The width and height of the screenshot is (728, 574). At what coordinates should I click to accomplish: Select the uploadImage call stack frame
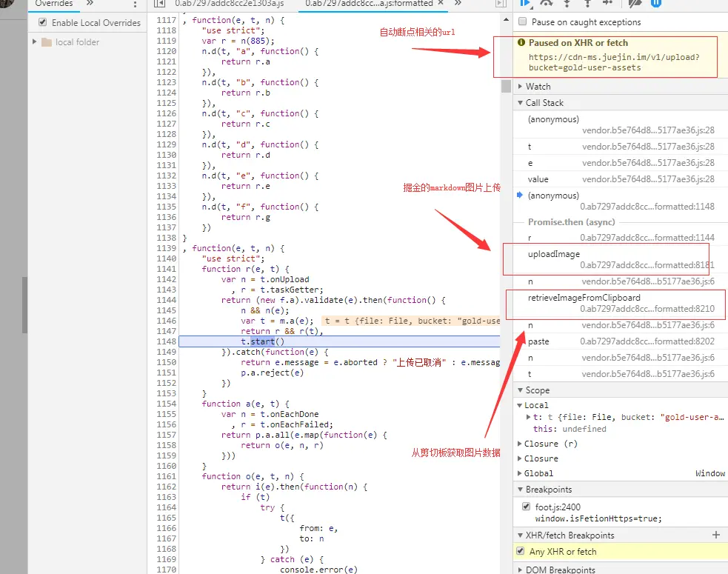click(621, 259)
